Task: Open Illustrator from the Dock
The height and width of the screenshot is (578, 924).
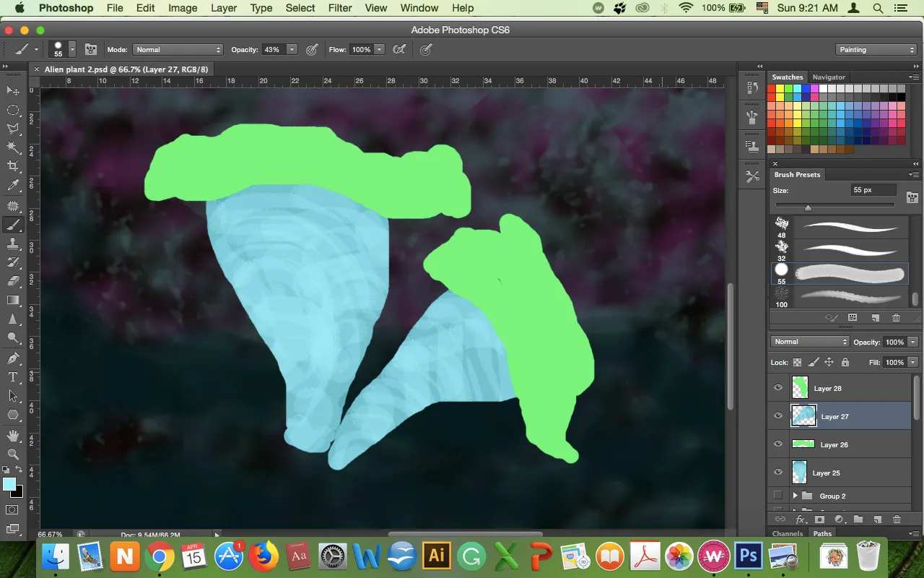Action: (x=436, y=556)
